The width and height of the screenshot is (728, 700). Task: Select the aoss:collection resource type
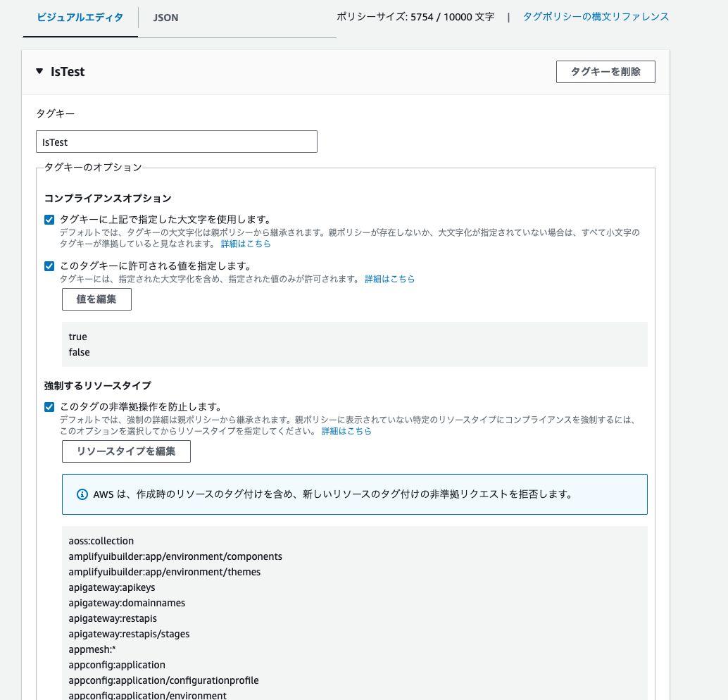click(102, 540)
